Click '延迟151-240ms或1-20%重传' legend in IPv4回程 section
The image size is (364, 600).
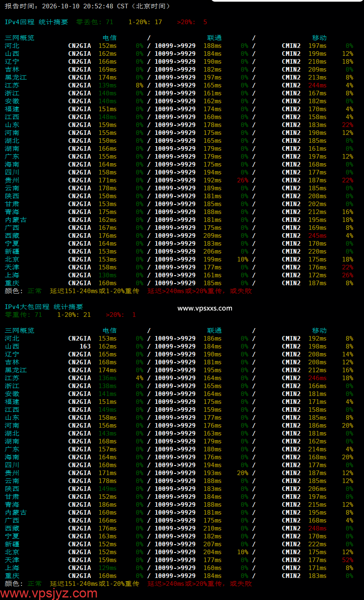click(x=95, y=291)
